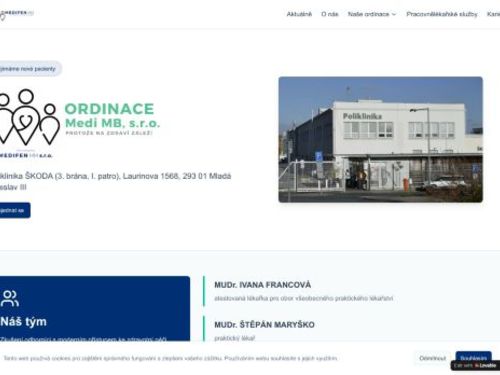Open the O nás page
Viewport: 500px width, 375px height.
(329, 14)
